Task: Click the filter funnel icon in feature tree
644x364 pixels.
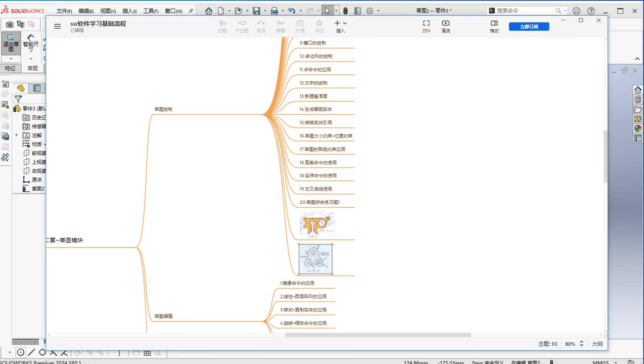Action: [18, 99]
